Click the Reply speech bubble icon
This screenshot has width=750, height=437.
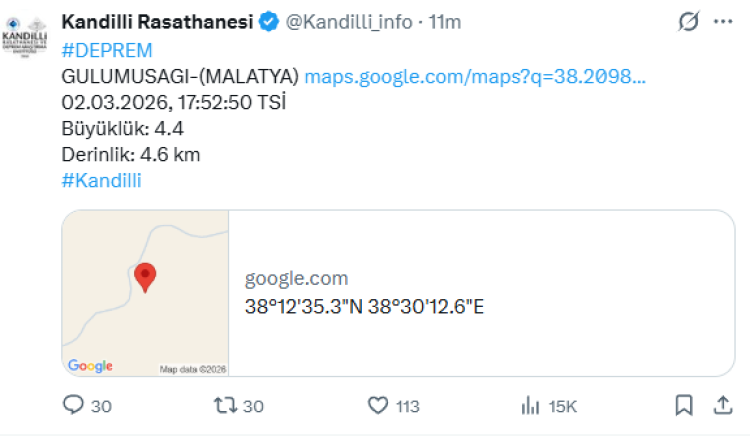tap(74, 405)
